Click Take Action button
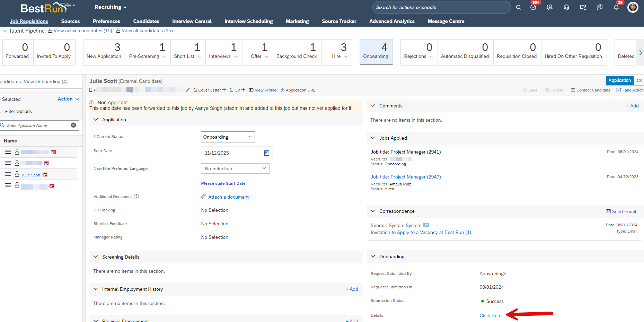644x322 pixels. 630,90
